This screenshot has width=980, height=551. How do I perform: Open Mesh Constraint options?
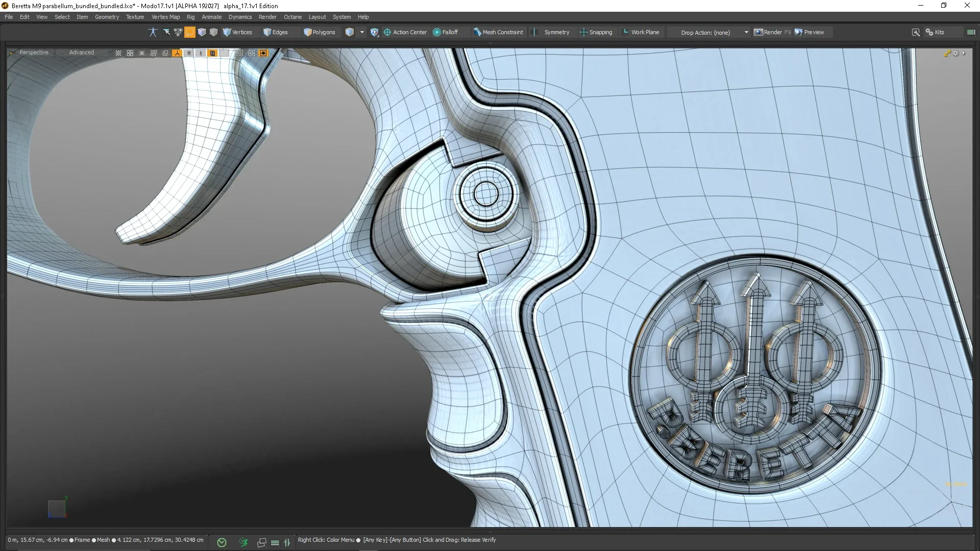(498, 32)
